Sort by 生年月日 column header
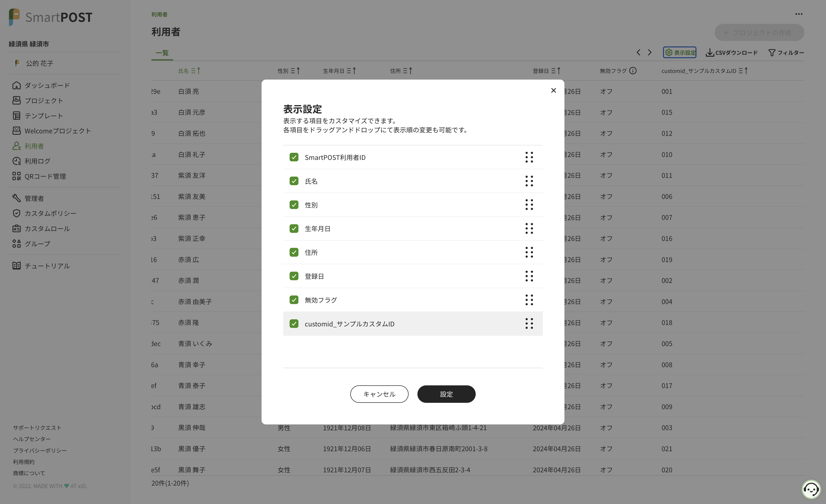826x504 pixels. (x=339, y=71)
